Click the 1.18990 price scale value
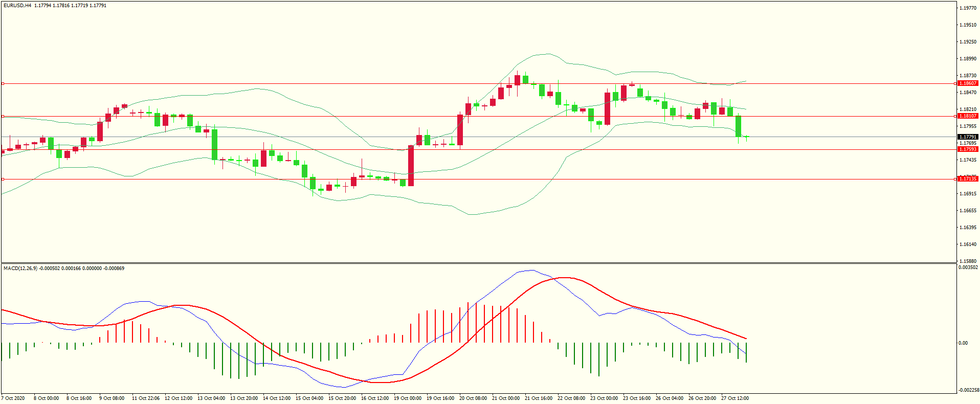The width and height of the screenshot is (980, 404). (968, 59)
